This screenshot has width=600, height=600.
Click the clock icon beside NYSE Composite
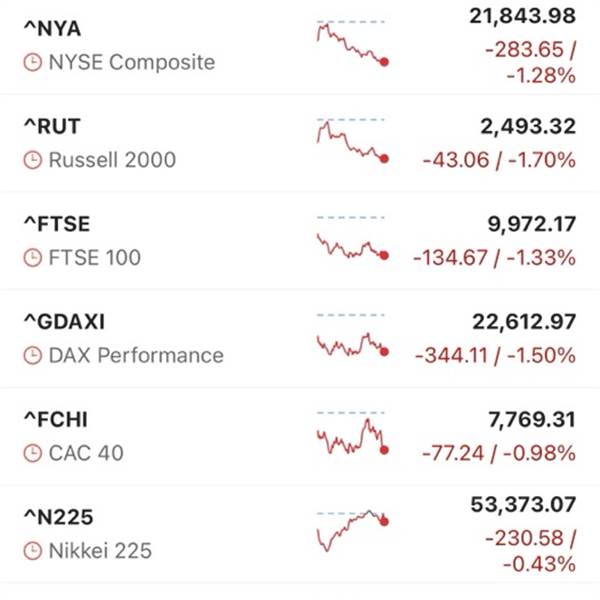33,62
